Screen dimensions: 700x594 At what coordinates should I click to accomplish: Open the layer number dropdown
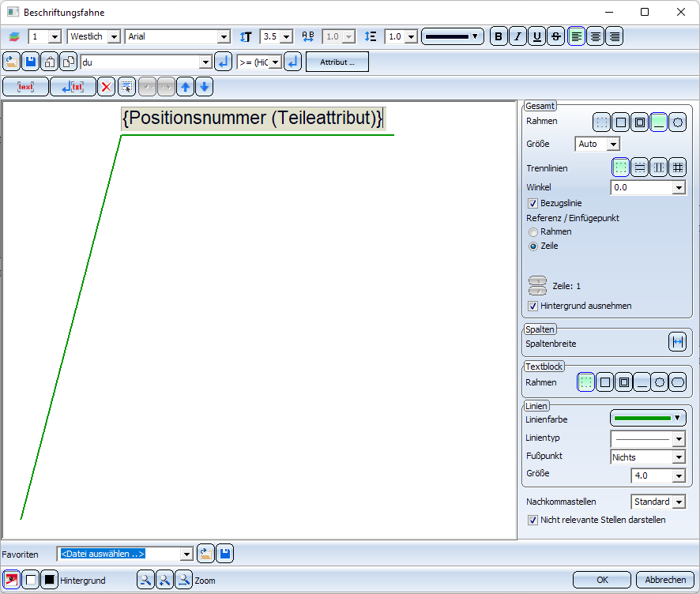(55, 36)
